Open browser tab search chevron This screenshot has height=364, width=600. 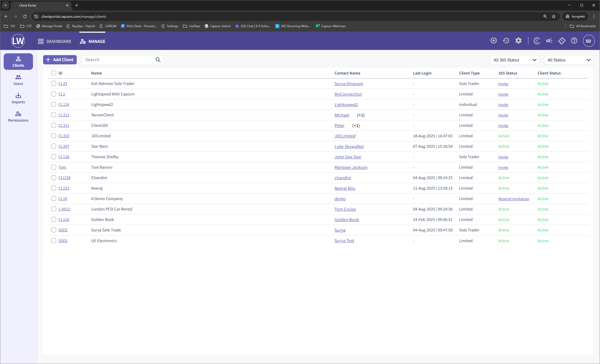[5, 5]
